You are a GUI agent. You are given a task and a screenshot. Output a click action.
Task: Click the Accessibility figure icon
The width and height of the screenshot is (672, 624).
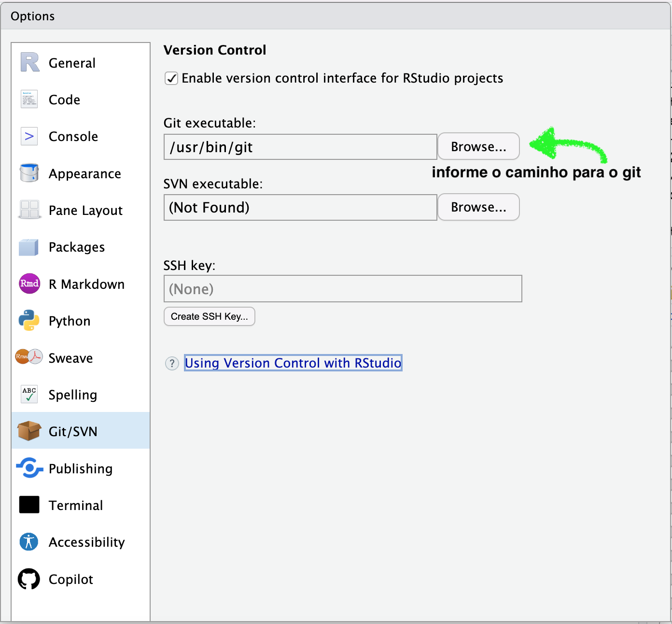29,541
